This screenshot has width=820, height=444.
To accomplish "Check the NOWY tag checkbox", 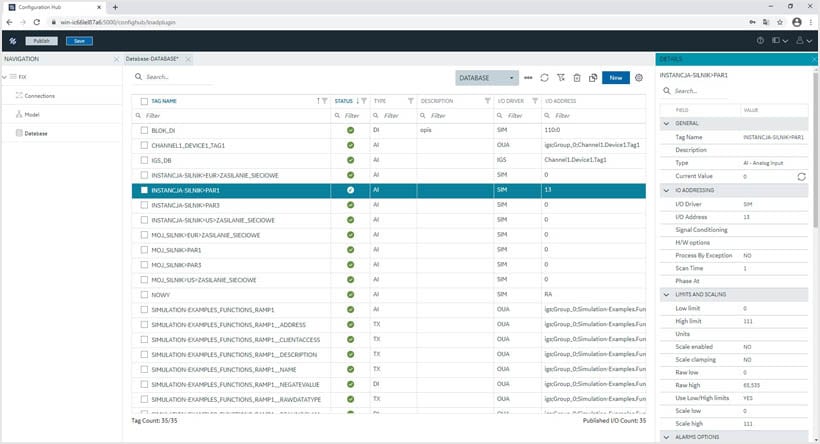I will (144, 295).
